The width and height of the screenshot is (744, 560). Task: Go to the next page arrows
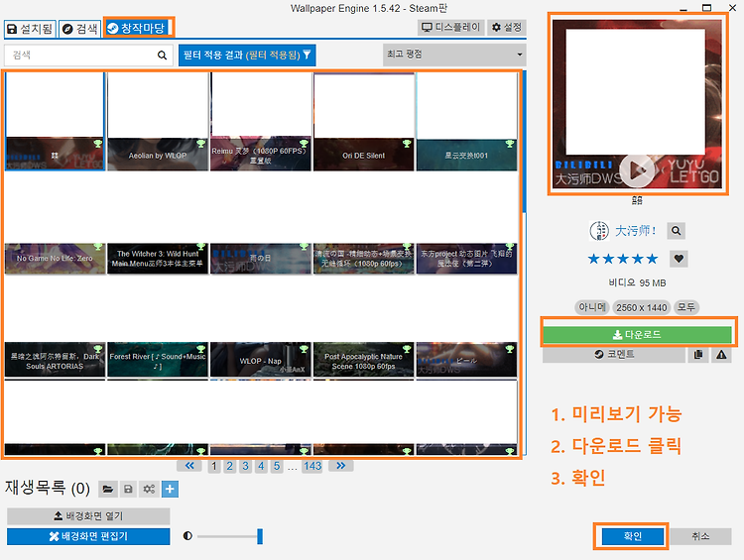click(x=340, y=466)
